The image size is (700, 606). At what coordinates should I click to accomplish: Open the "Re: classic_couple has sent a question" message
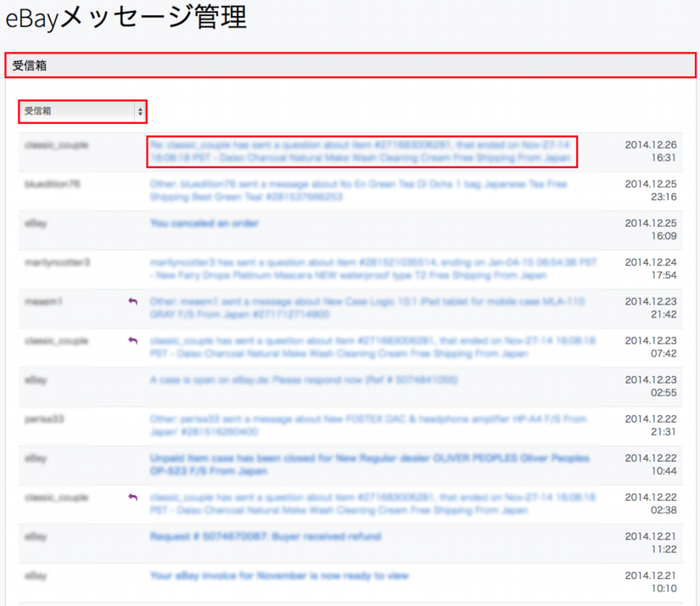click(361, 151)
